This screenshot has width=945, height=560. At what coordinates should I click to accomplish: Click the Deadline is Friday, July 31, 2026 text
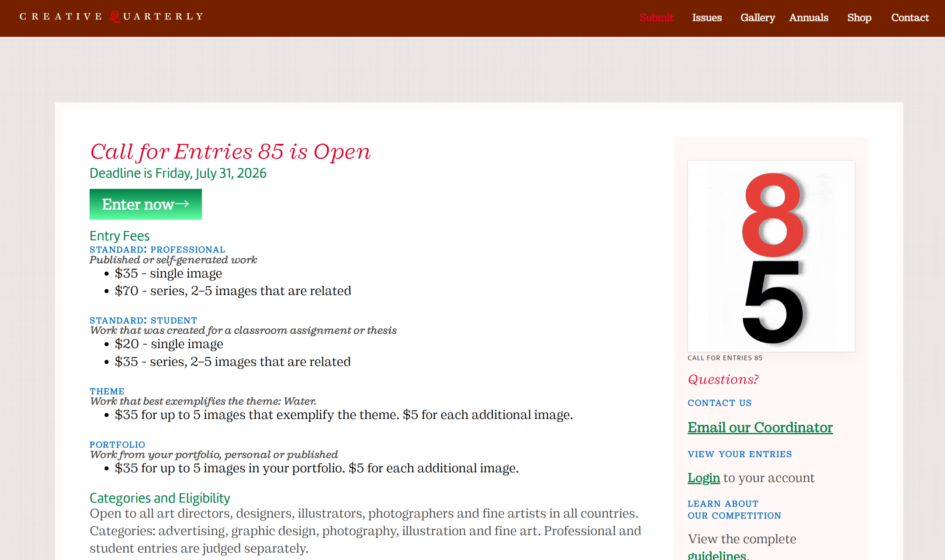click(178, 173)
